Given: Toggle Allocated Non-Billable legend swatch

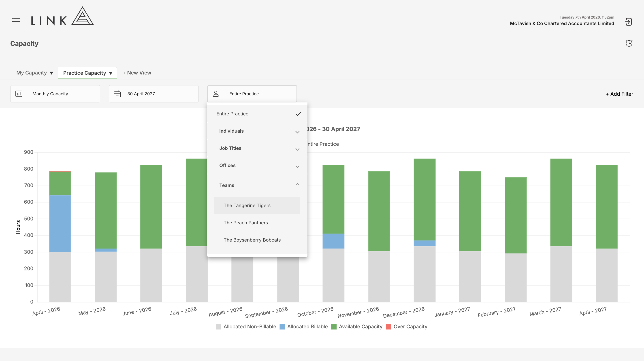Looking at the screenshot, I should coord(218,327).
